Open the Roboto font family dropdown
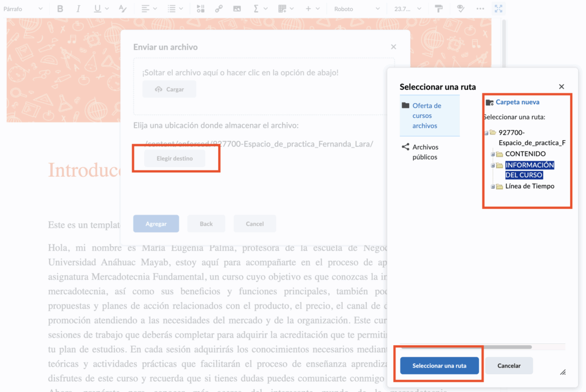This screenshot has height=392, width=586. coord(356,9)
